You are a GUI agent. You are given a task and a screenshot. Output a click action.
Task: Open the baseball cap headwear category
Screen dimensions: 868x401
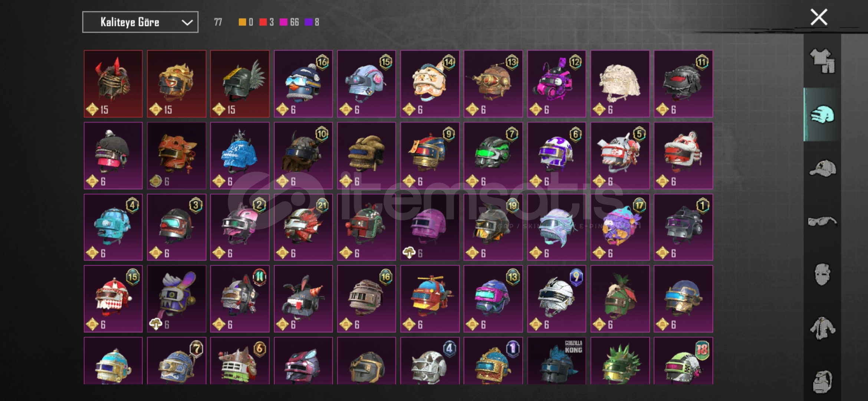(822, 168)
